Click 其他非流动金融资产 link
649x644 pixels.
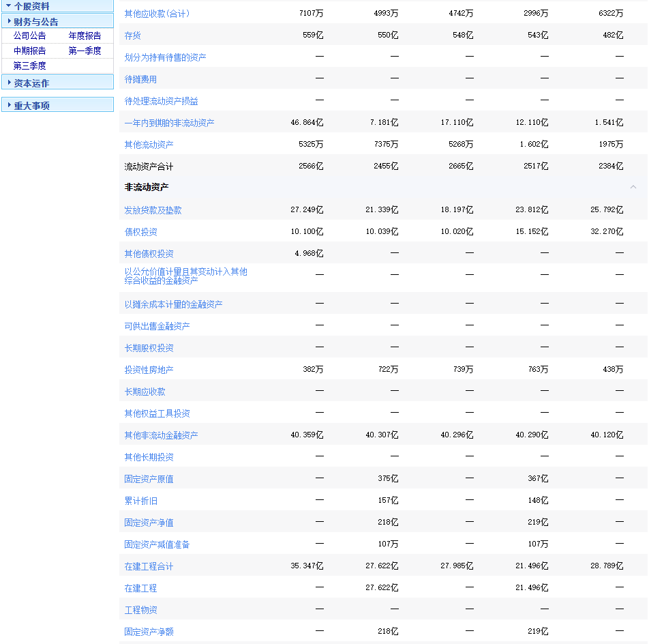tap(161, 435)
